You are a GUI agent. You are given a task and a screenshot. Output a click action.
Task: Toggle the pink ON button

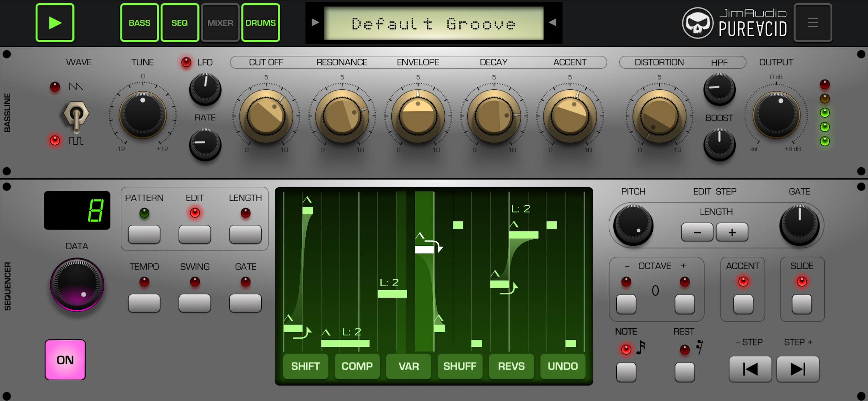click(65, 360)
